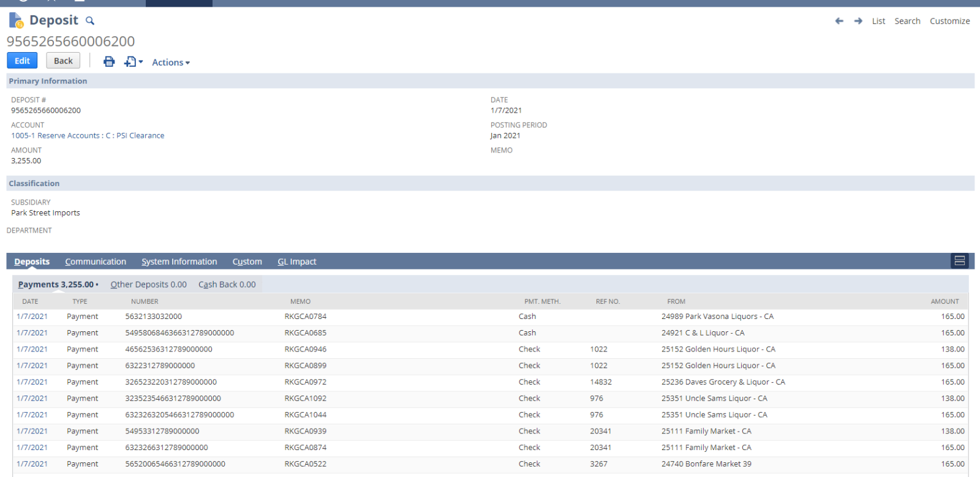Expand the Actions menu
Viewport: 980px width, 477px height.
click(171, 62)
